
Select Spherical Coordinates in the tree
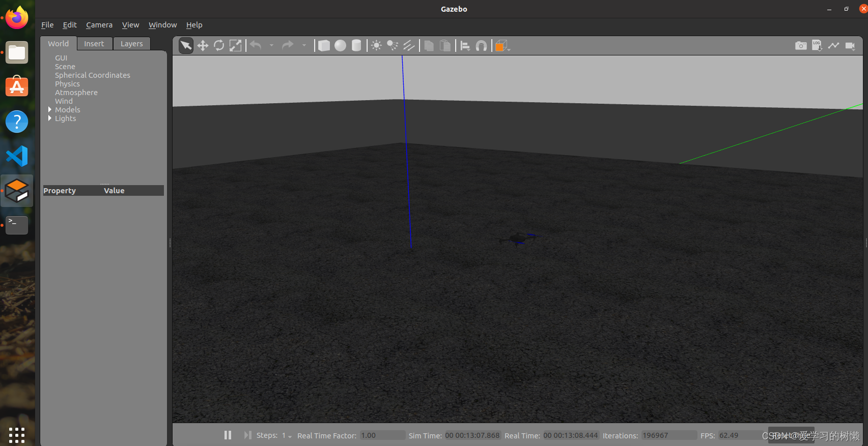tap(93, 75)
